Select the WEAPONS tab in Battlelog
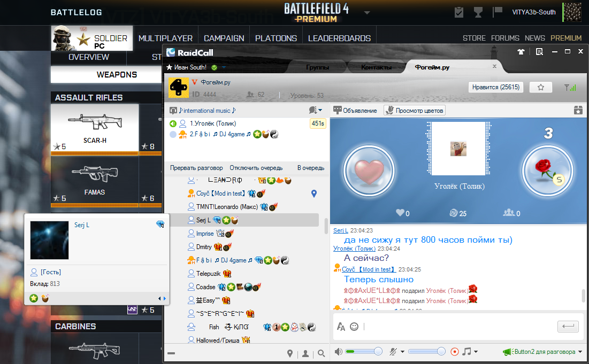Screen dimensions: 589x364 point(117,75)
